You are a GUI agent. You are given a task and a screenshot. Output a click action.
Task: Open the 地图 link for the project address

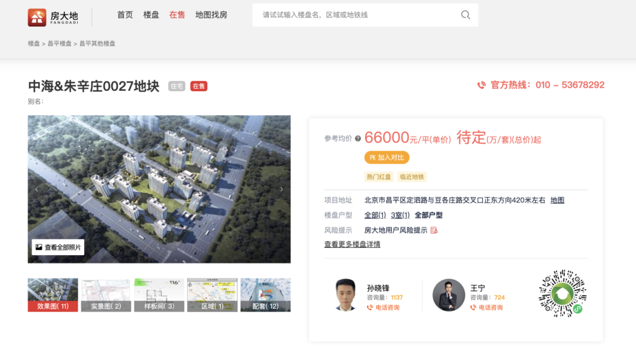click(x=558, y=200)
